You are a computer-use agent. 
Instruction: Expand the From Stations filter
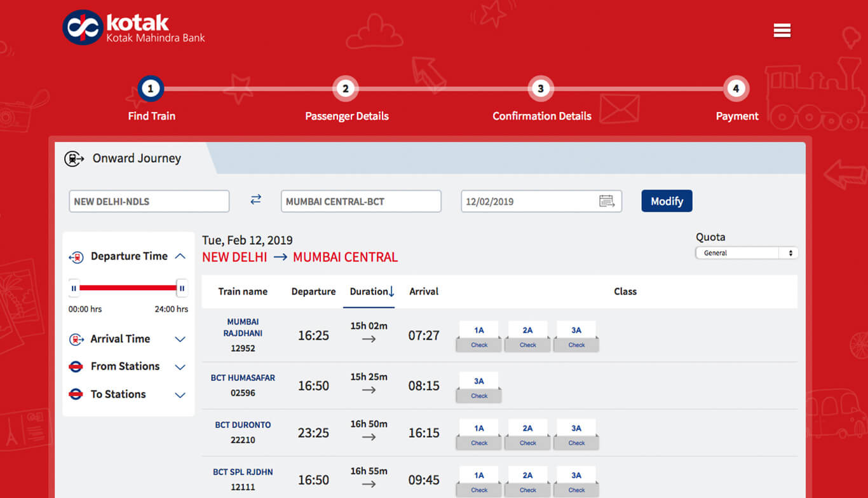[180, 367]
